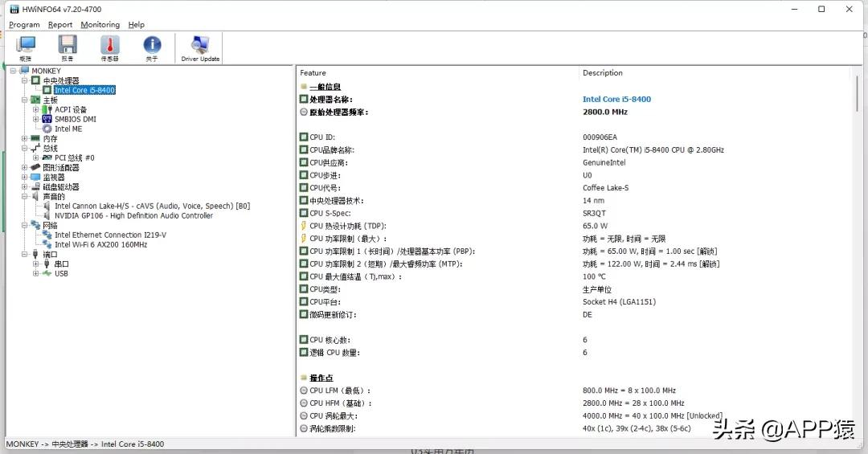The image size is (868, 454).
Task: Launch the Driver Update toolbar icon
Action: 200,47
